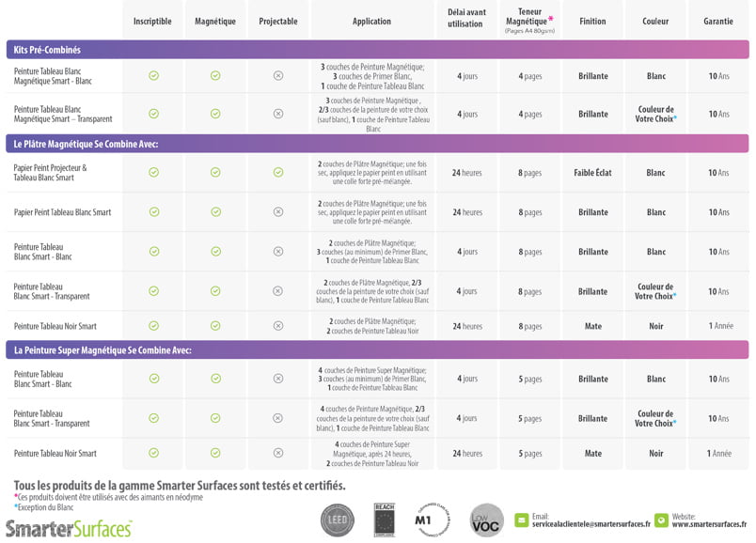756x543 pixels.
Task: Click the M1 emissions certification badge
Action: pyautogui.click(x=431, y=519)
